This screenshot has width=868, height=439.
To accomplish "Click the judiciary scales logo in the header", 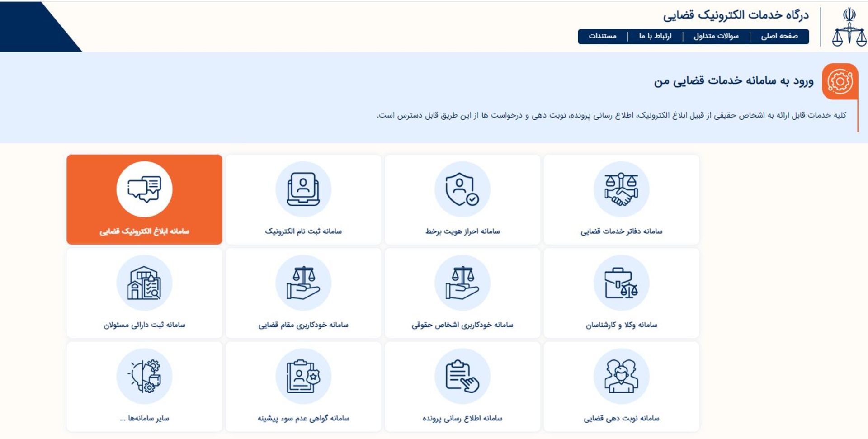I will tap(849, 27).
